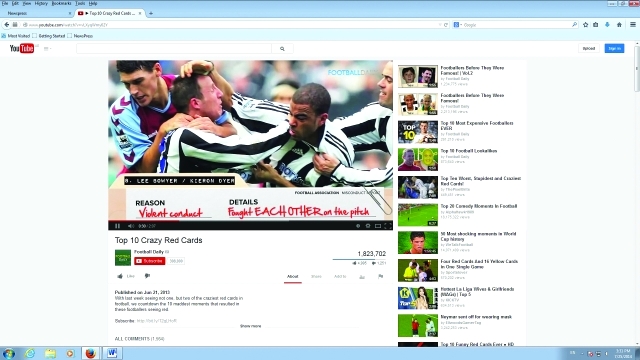The width and height of the screenshot is (640, 360).
Task: Open Windows Explorer folder on taskbar
Action: (x=50, y=353)
